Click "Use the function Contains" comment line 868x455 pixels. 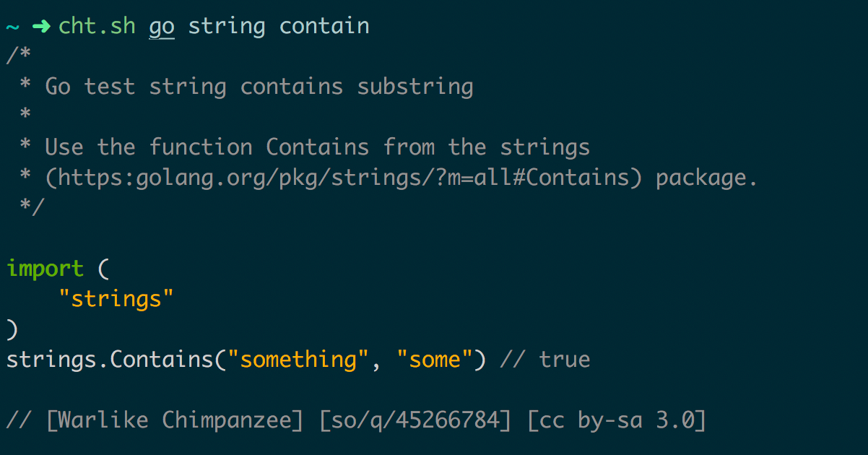[x=207, y=147]
